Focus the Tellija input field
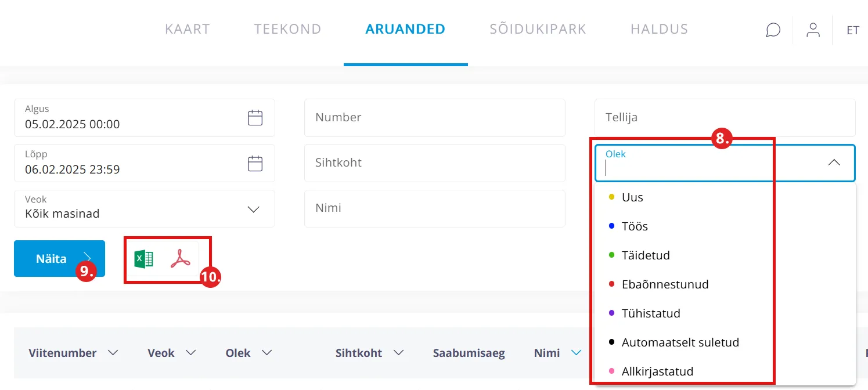868x390 pixels. pos(725,118)
